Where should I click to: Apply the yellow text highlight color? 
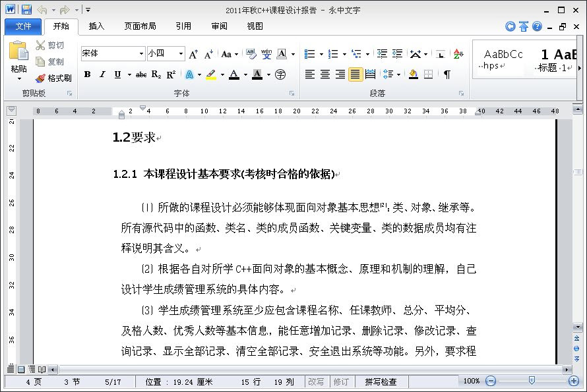click(211, 74)
